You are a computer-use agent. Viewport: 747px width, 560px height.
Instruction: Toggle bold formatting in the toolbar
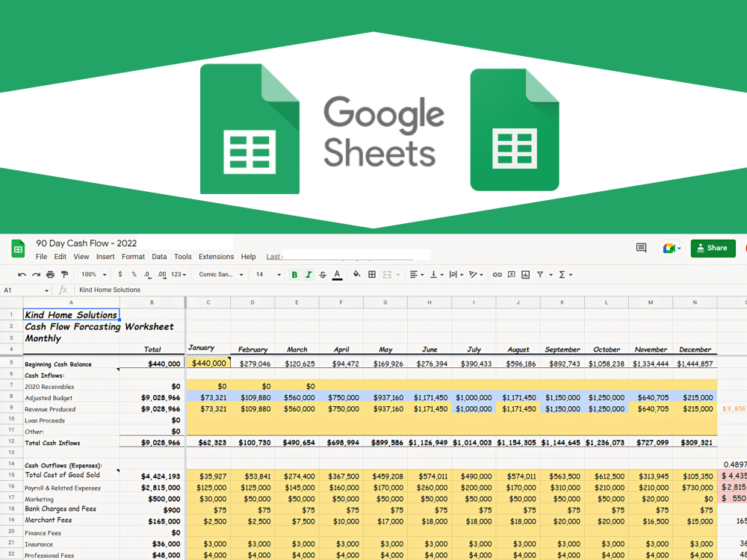point(294,274)
